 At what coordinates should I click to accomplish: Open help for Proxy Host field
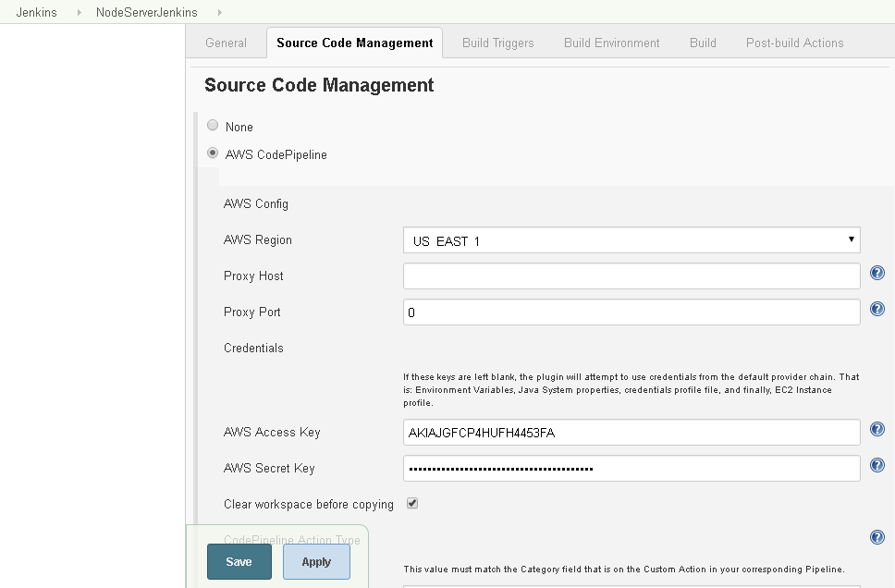point(877,273)
